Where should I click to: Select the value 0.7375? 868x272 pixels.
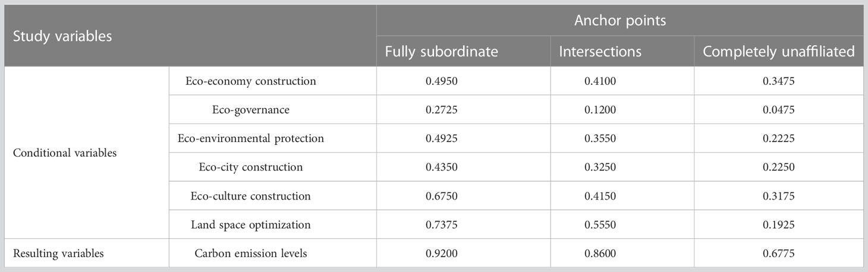click(x=438, y=224)
